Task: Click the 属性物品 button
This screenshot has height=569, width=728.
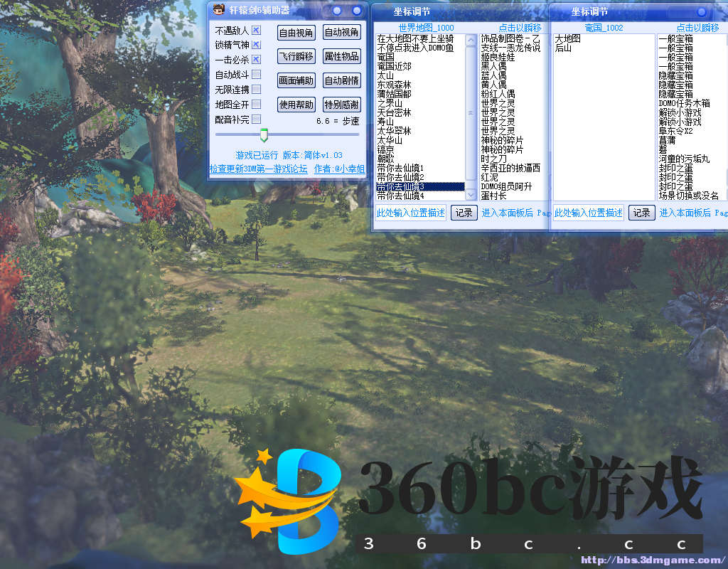Action: click(x=342, y=57)
